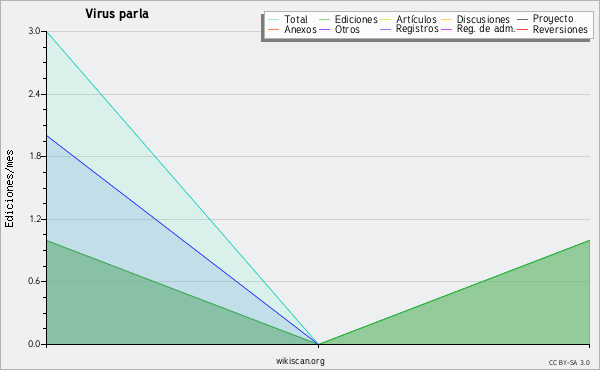Click the 2.4 y-axis tick label

tap(34, 94)
